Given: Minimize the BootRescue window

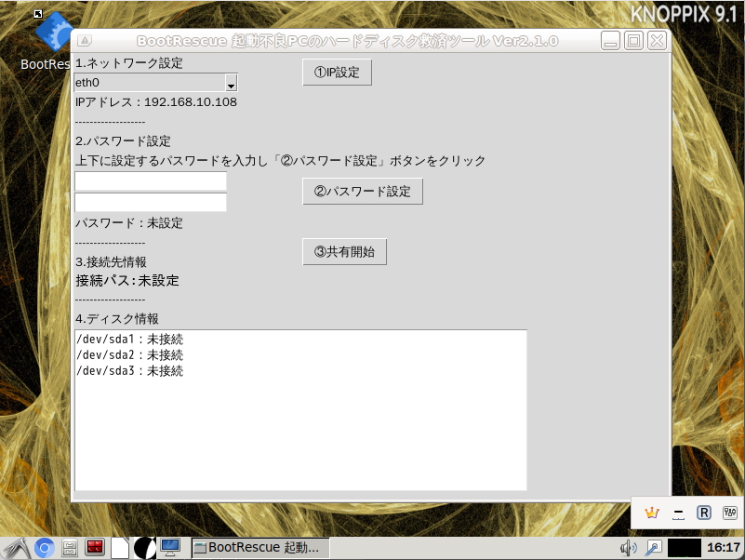Looking at the screenshot, I should click(x=610, y=41).
